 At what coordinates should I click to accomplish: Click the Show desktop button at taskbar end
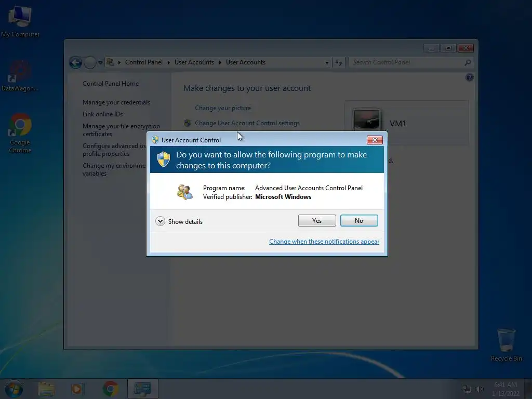pyautogui.click(x=528, y=389)
